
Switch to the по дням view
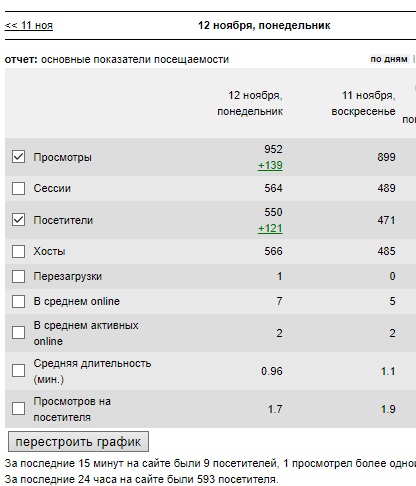(389, 59)
